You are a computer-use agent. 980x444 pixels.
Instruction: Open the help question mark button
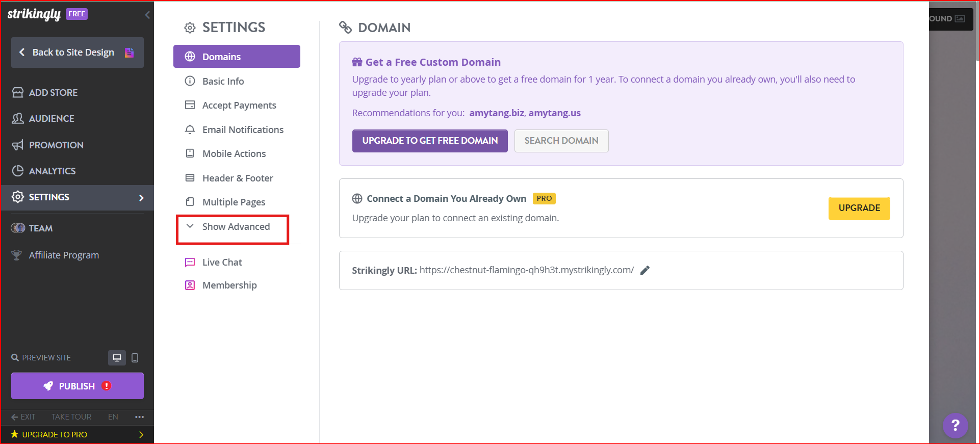(955, 425)
